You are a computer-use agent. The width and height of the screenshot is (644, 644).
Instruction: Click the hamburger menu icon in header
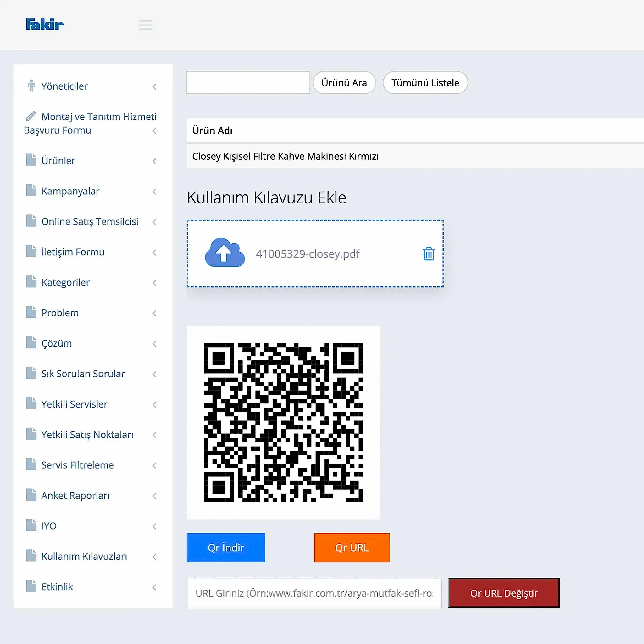tap(145, 25)
